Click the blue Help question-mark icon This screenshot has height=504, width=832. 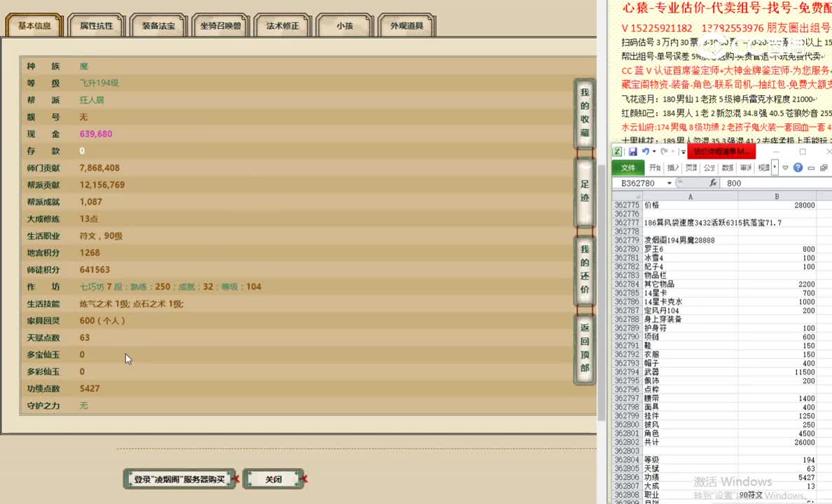tap(799, 167)
